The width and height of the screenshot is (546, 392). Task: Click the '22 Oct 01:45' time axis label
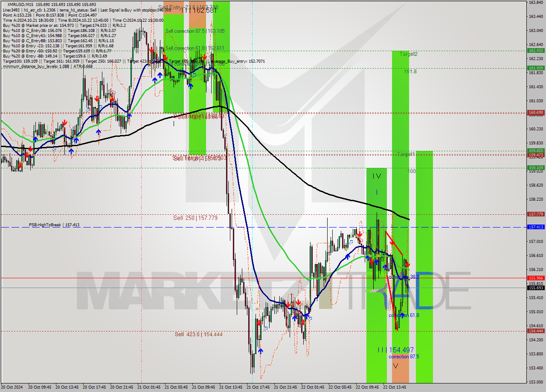pos(313,387)
